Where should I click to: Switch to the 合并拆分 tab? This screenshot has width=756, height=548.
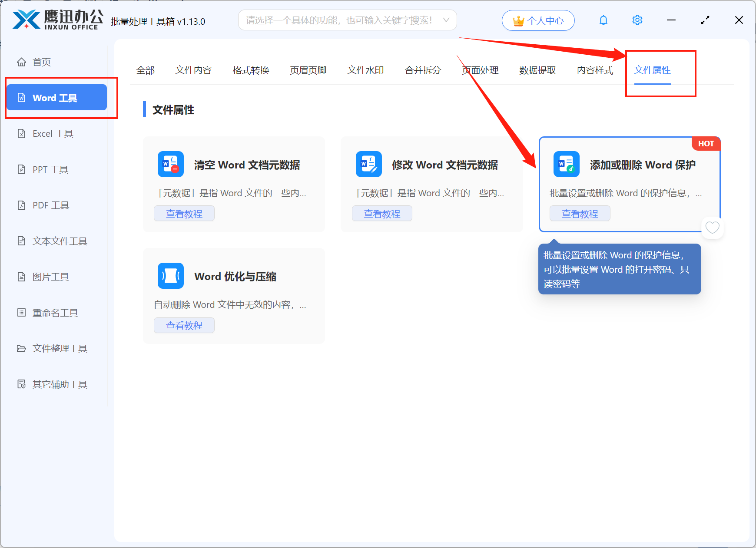[423, 70]
